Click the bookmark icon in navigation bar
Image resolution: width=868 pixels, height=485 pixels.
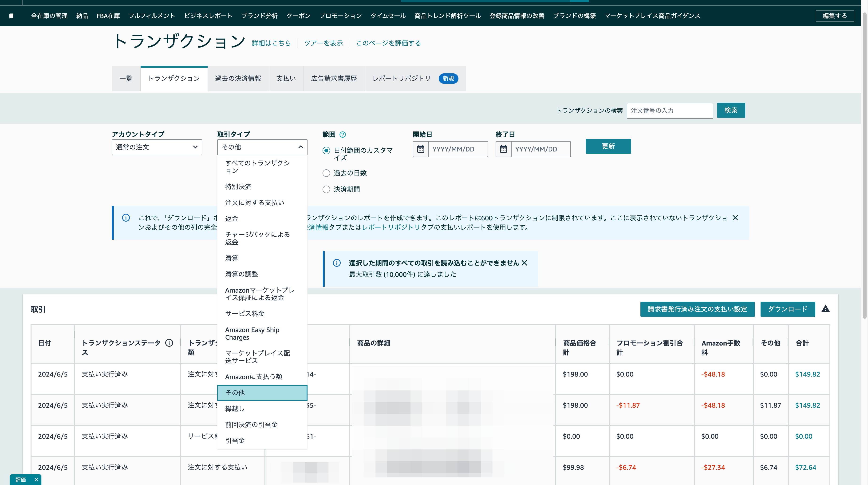[11, 16]
